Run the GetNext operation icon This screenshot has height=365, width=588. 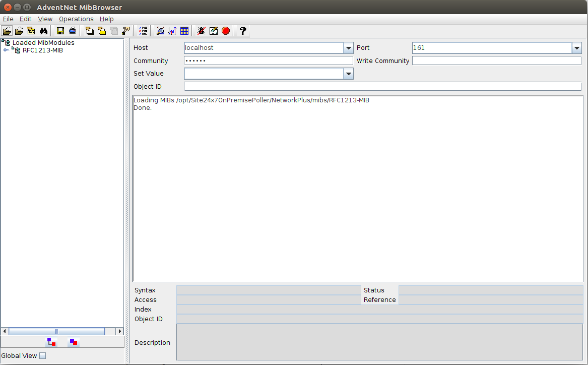coord(101,31)
